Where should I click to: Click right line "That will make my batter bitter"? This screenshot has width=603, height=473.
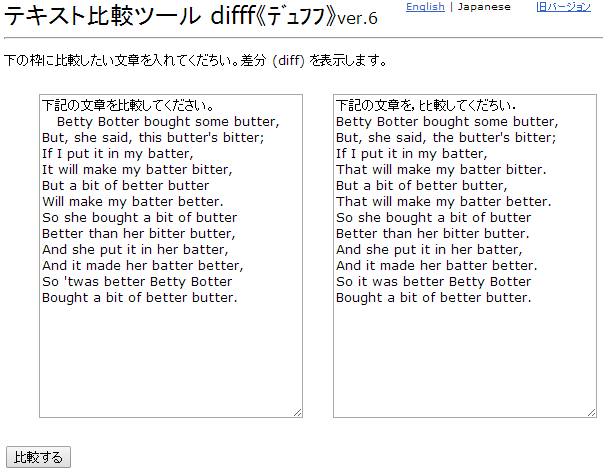coord(441,170)
